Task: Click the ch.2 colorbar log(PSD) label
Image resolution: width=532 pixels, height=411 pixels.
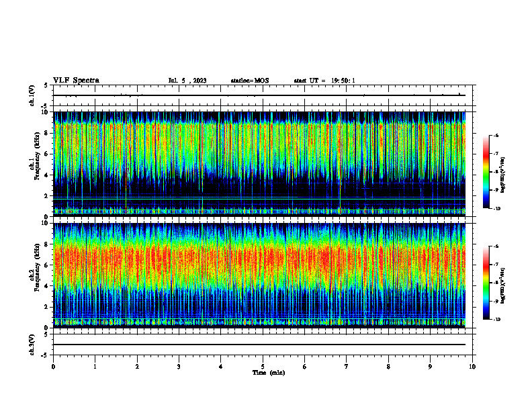Action: 504,286
